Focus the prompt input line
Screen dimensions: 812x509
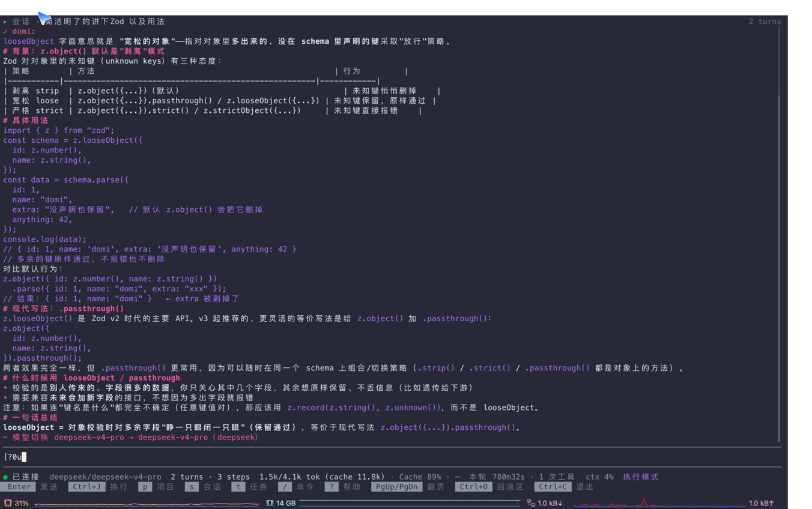coord(390,457)
